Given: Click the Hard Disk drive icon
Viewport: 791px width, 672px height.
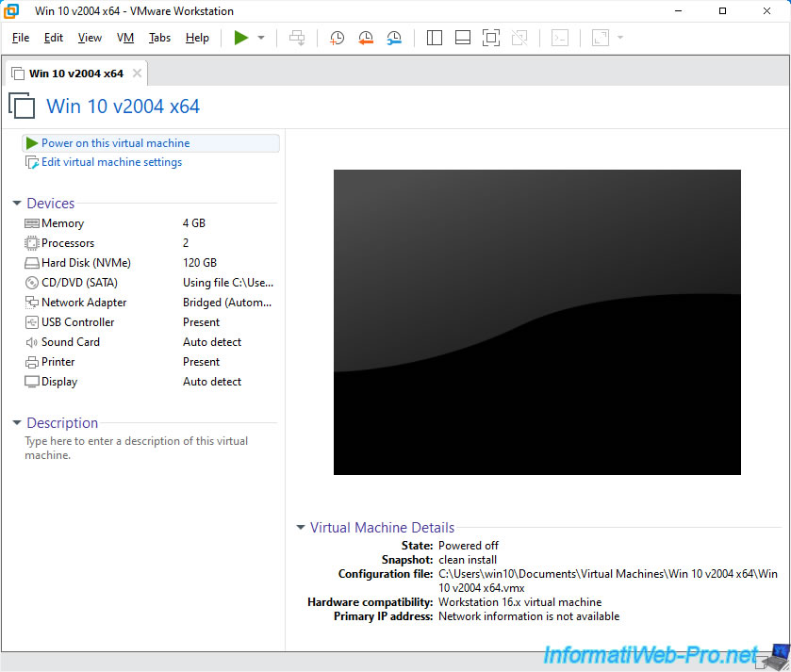Looking at the screenshot, I should [x=32, y=263].
